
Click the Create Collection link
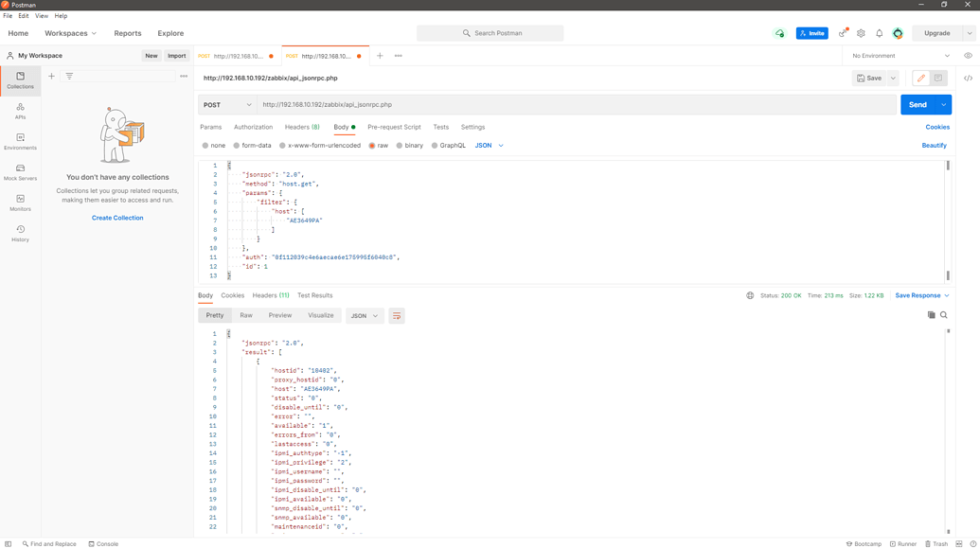pyautogui.click(x=117, y=218)
